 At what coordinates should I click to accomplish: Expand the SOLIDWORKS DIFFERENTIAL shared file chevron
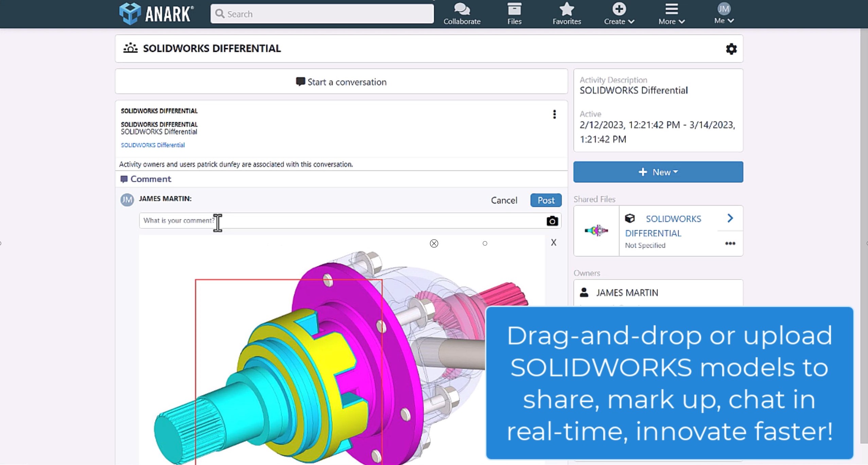pos(730,218)
